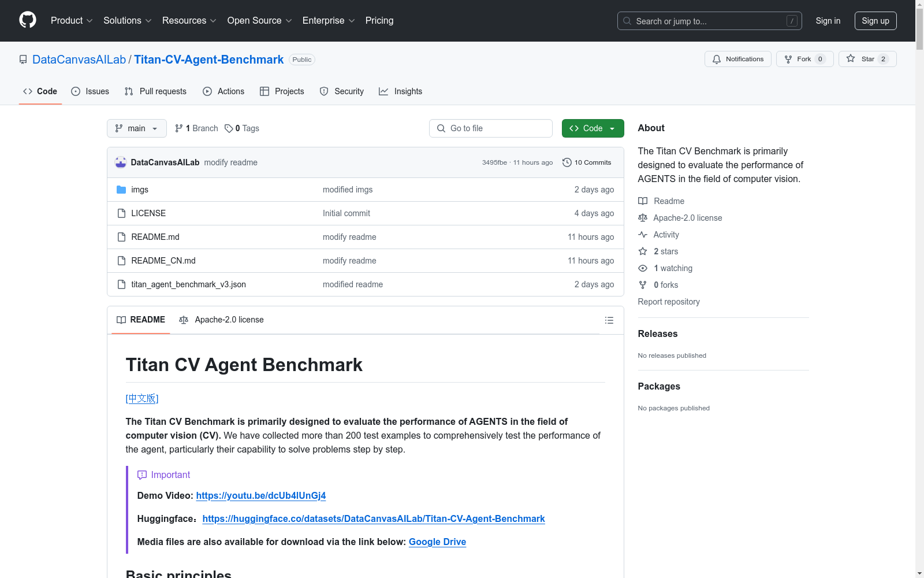The image size is (924, 578).
Task: Click the Pricing link
Action: tap(379, 20)
